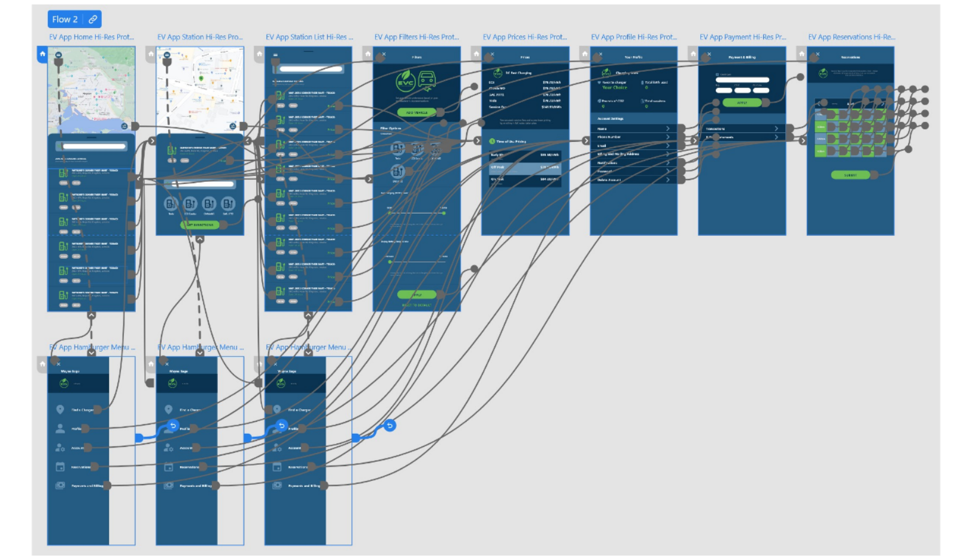
Task: Click the home icon beside the Reservations artboard
Action: click(801, 54)
